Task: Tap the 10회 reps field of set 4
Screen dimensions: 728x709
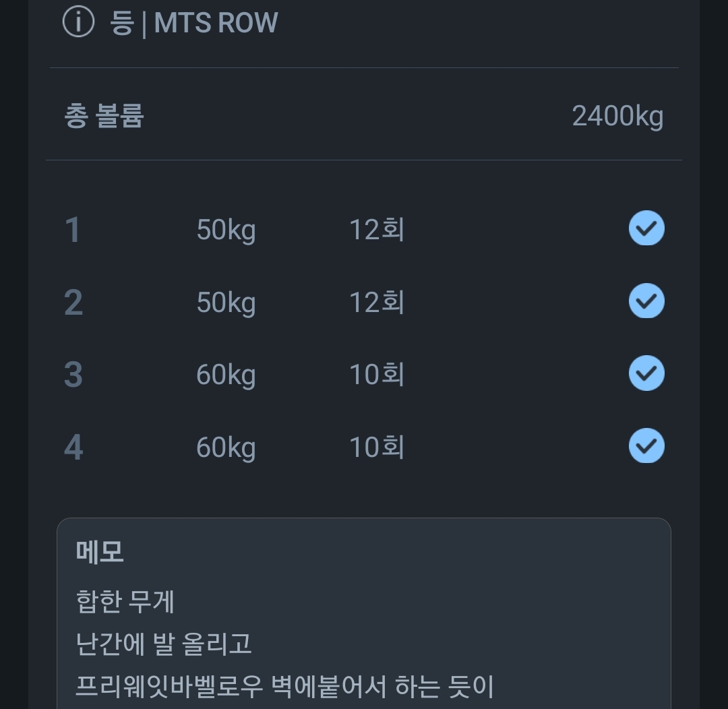Action: pos(375,445)
